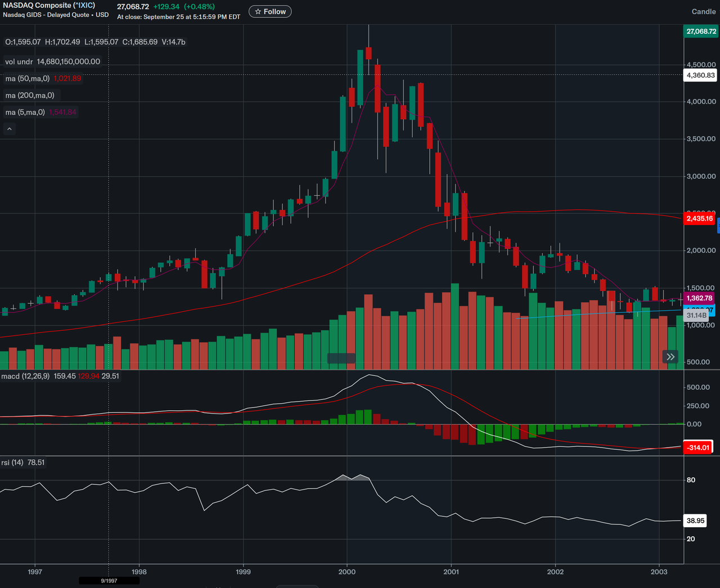This screenshot has height=588, width=720.
Task: Click the 38.95 RSI value tag
Action: click(695, 520)
